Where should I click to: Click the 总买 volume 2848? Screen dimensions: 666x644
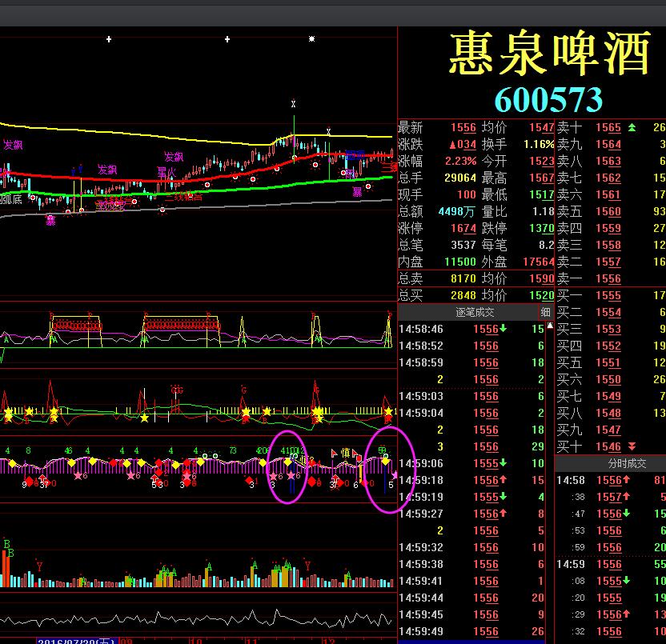tap(463, 295)
